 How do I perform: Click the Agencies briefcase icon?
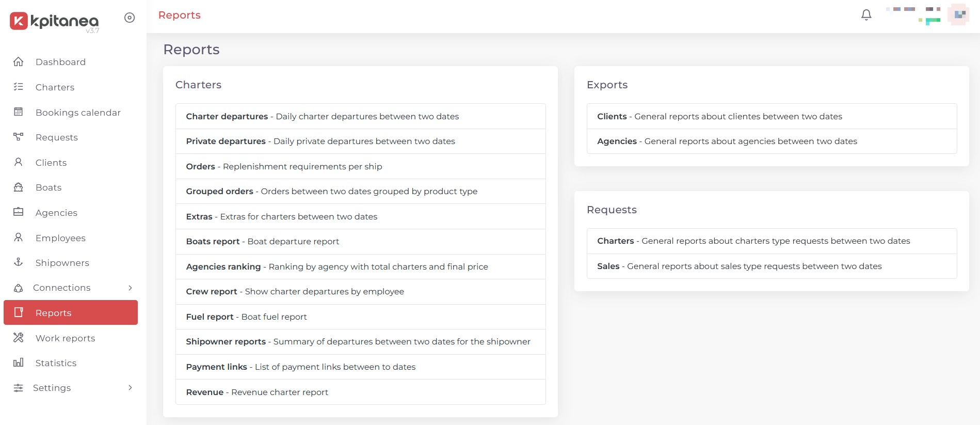point(19,212)
